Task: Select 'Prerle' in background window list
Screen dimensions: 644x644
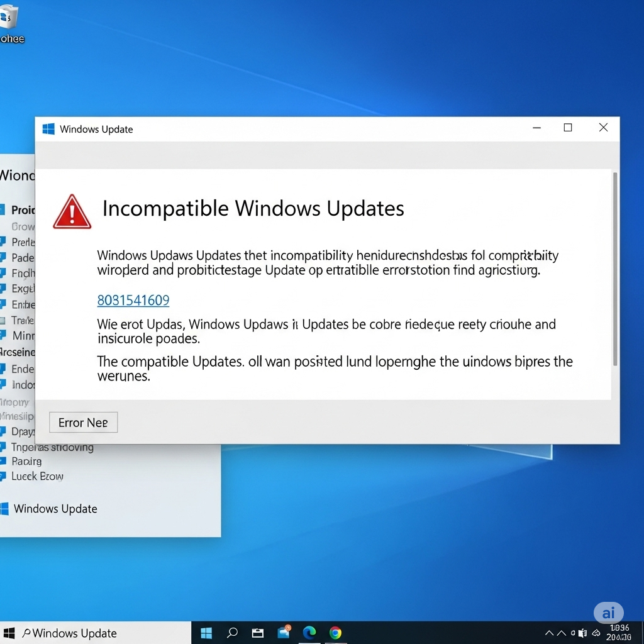Action: (x=23, y=242)
